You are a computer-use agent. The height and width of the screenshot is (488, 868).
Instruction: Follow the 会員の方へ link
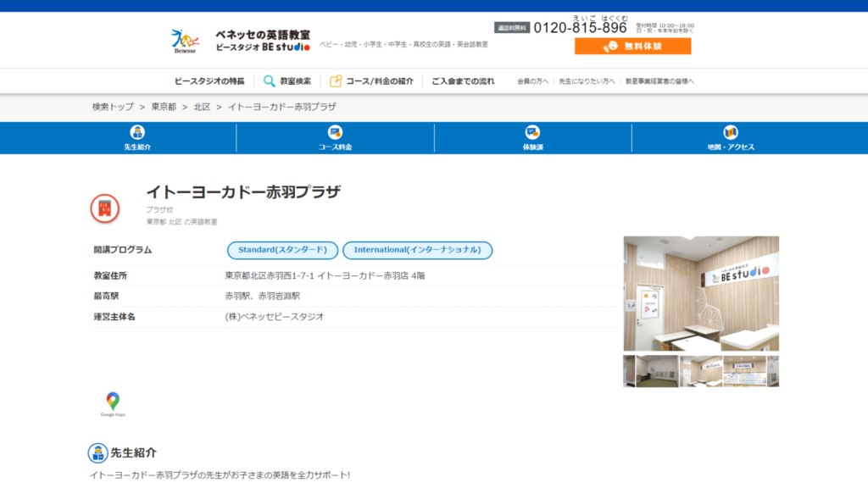click(532, 81)
